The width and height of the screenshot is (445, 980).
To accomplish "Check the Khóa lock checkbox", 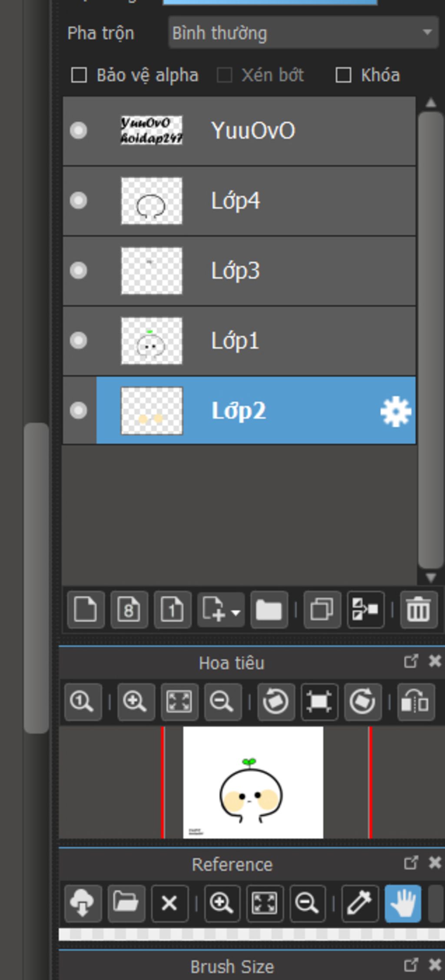I will pyautogui.click(x=343, y=75).
